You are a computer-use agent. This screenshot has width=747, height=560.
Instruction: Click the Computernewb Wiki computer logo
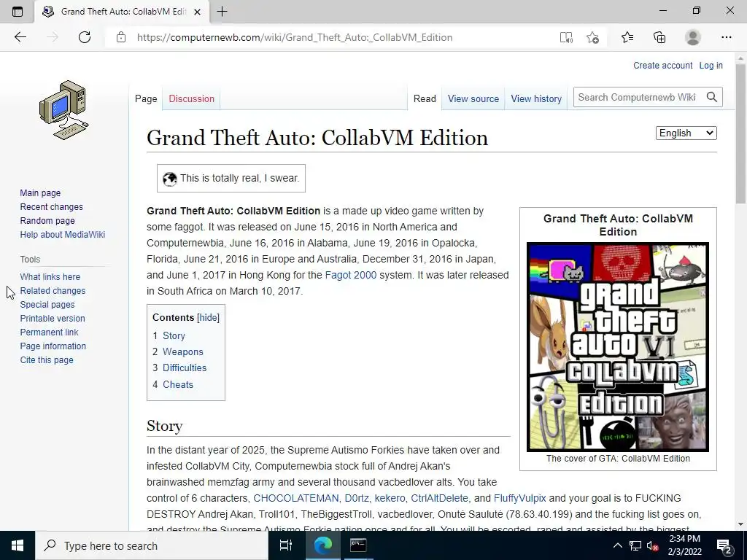click(64, 110)
